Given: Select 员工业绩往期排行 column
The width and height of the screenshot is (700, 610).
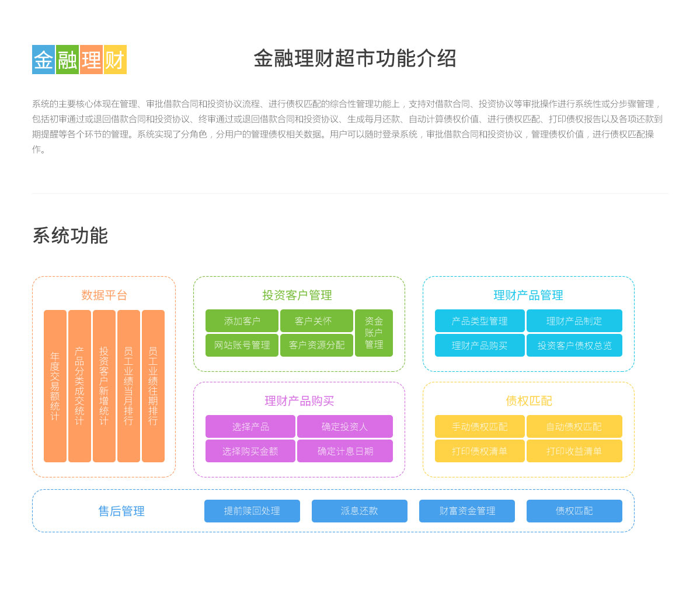Looking at the screenshot, I should coord(153,386).
